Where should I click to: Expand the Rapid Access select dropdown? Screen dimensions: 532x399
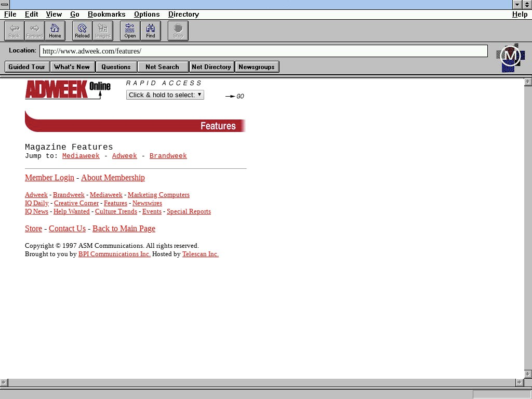point(165,95)
